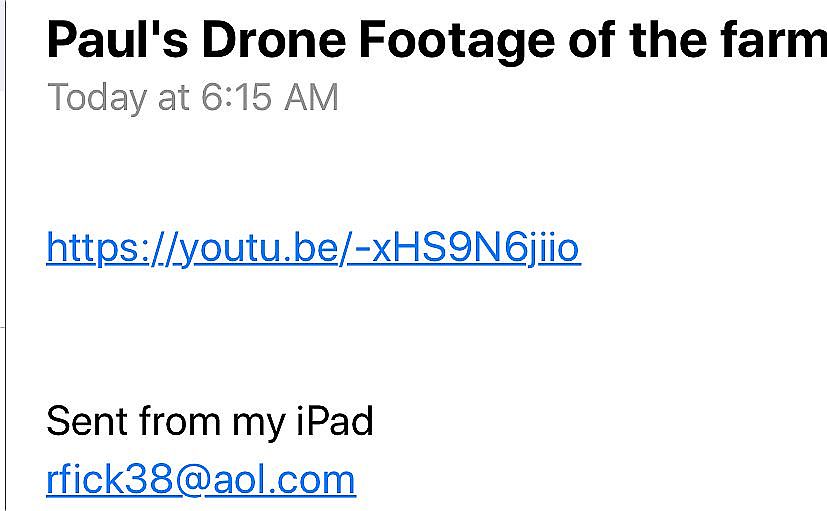Image resolution: width=827 pixels, height=511 pixels.
Task: Click the "youtu.be" part of the link
Action: coord(260,248)
